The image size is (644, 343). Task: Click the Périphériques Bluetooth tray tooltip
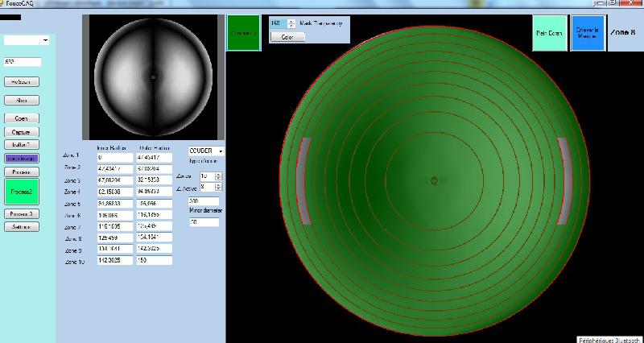pos(611,340)
